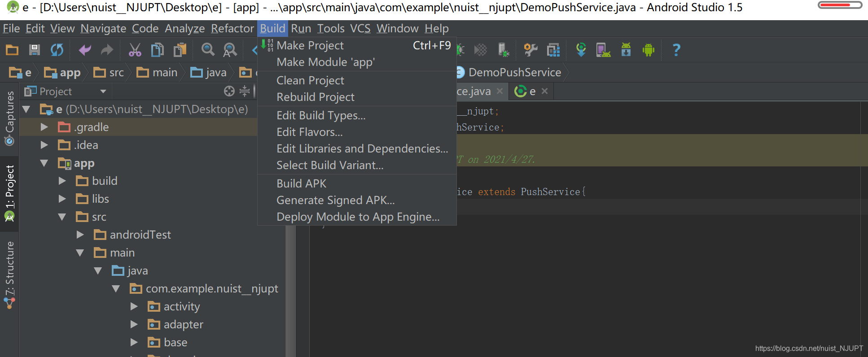Image resolution: width=868 pixels, height=357 pixels.
Task: Click the Copy toolbar icon
Action: point(157,50)
